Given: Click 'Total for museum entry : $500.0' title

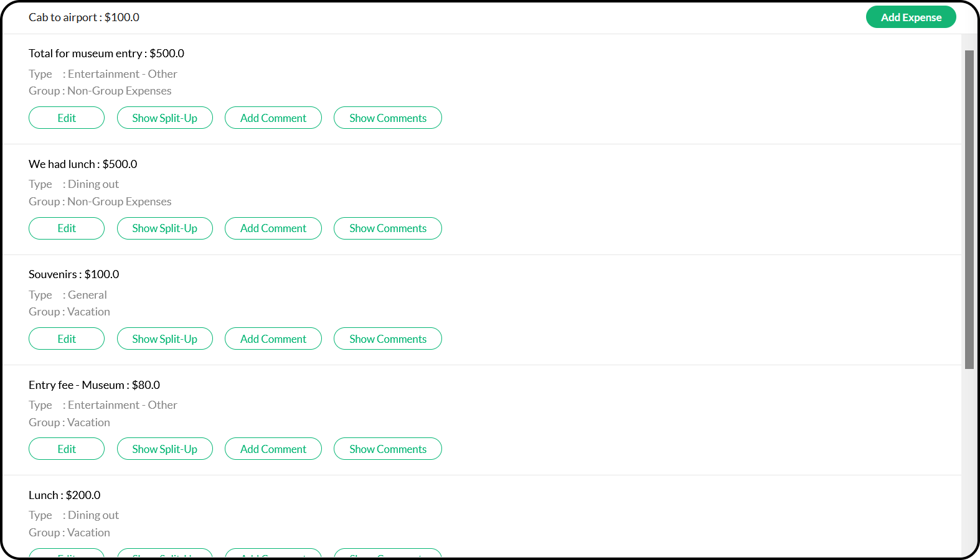Looking at the screenshot, I should 106,54.
